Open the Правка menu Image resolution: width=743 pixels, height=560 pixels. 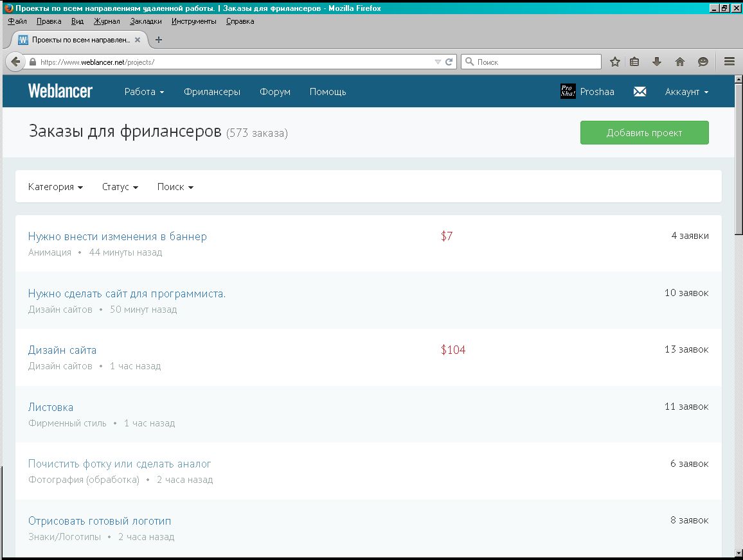pyautogui.click(x=49, y=21)
